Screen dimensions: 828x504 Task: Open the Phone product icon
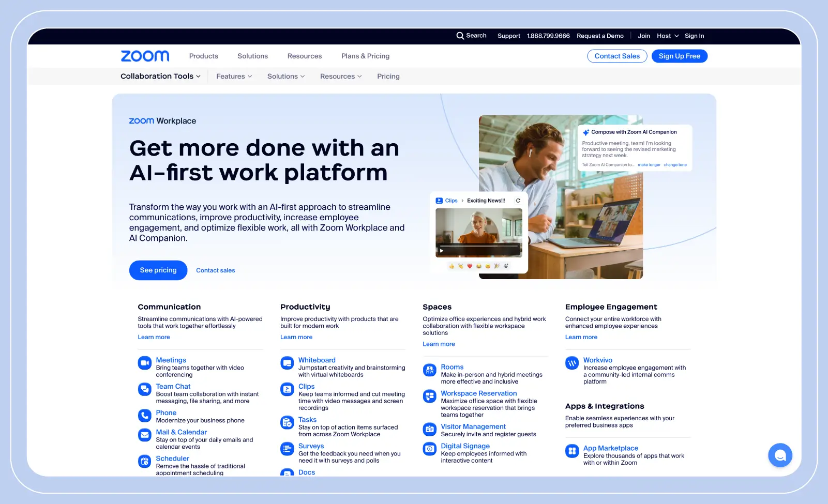(144, 416)
